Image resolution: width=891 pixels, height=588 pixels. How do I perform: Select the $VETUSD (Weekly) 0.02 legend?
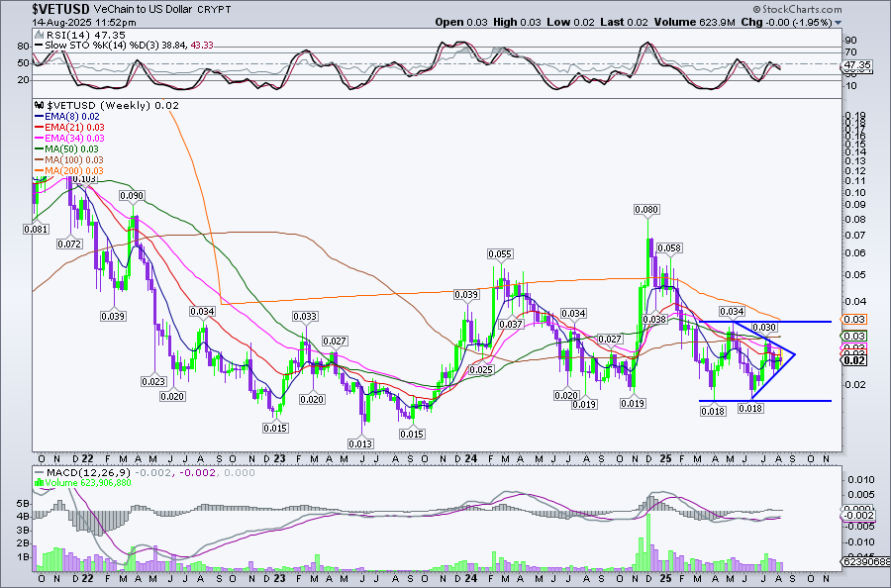tap(107, 106)
